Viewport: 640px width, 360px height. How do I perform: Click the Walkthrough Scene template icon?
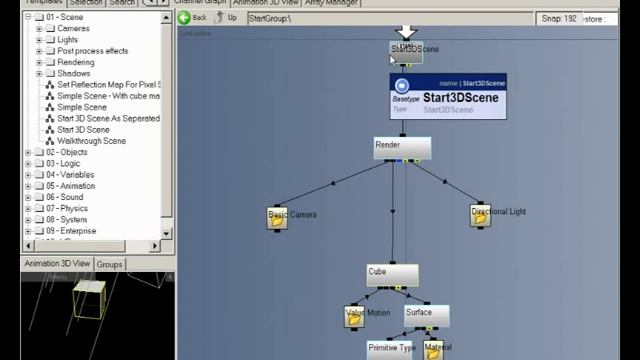tap(50, 141)
